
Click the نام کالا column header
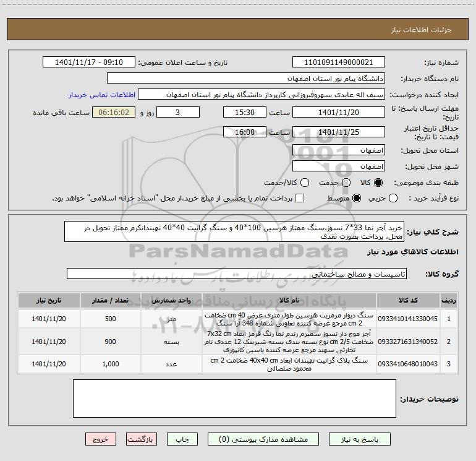[x=289, y=300]
